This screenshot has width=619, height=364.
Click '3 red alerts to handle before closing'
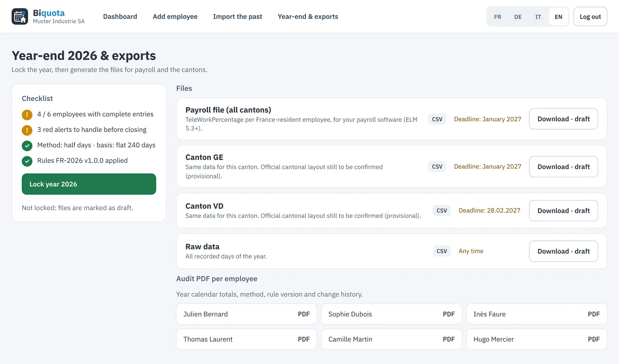click(92, 130)
